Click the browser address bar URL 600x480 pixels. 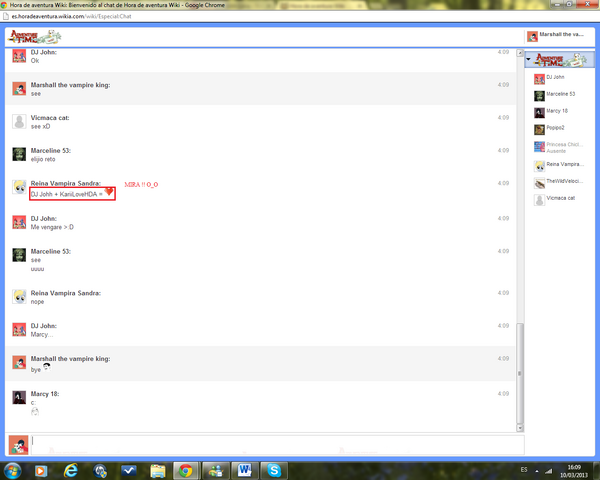click(x=71, y=16)
